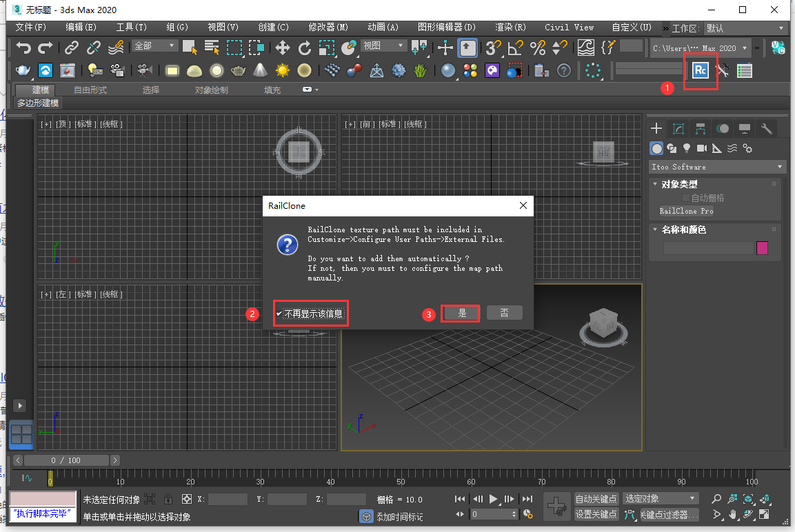Image resolution: width=795 pixels, height=532 pixels.
Task: Toggle Percent Snap button
Action: coord(537,48)
